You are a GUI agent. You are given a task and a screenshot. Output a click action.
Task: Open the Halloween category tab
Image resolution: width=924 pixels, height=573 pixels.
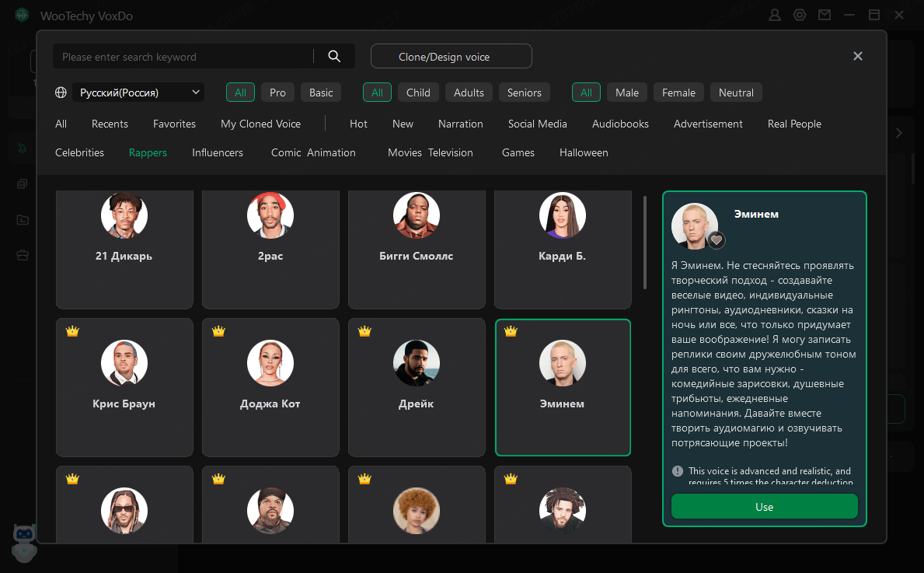pyautogui.click(x=584, y=152)
